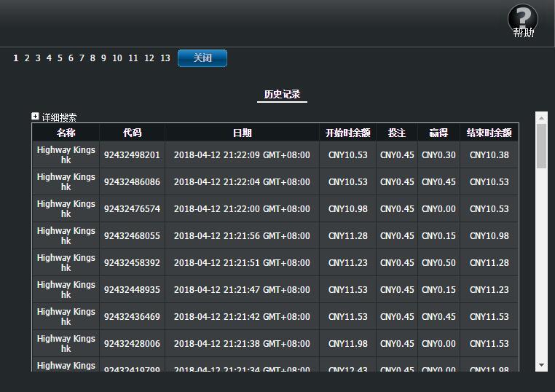Go to page 2 of history
Viewport: 555px width, 392px height.
pyautogui.click(x=27, y=58)
